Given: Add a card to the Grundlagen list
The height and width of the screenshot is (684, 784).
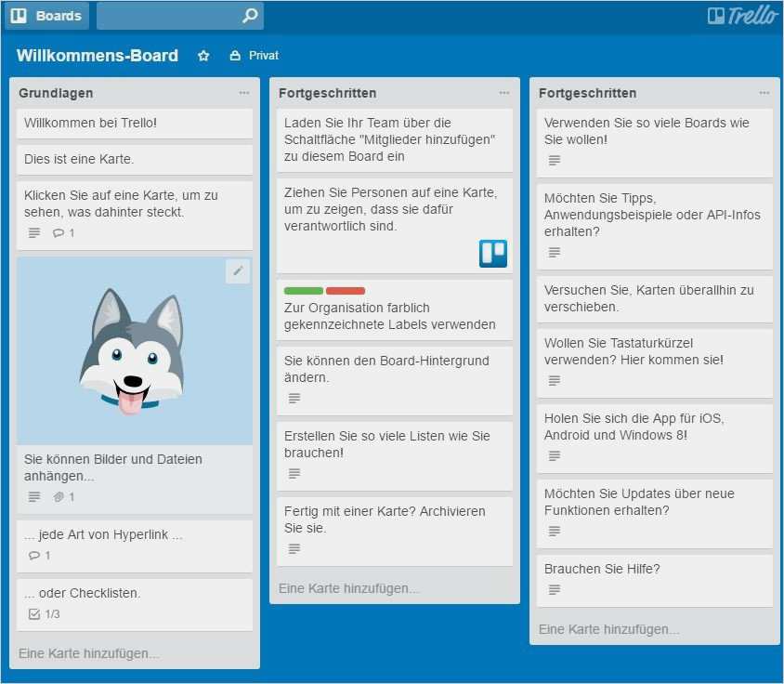Looking at the screenshot, I should [x=88, y=653].
